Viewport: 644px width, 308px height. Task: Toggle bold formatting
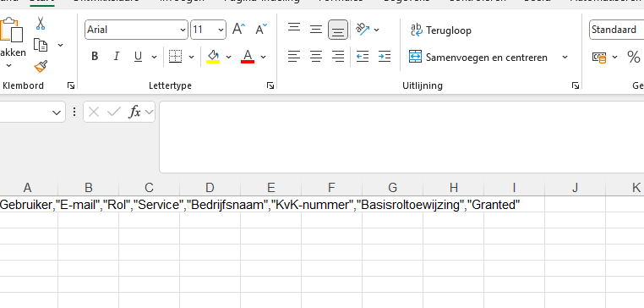tap(95, 57)
